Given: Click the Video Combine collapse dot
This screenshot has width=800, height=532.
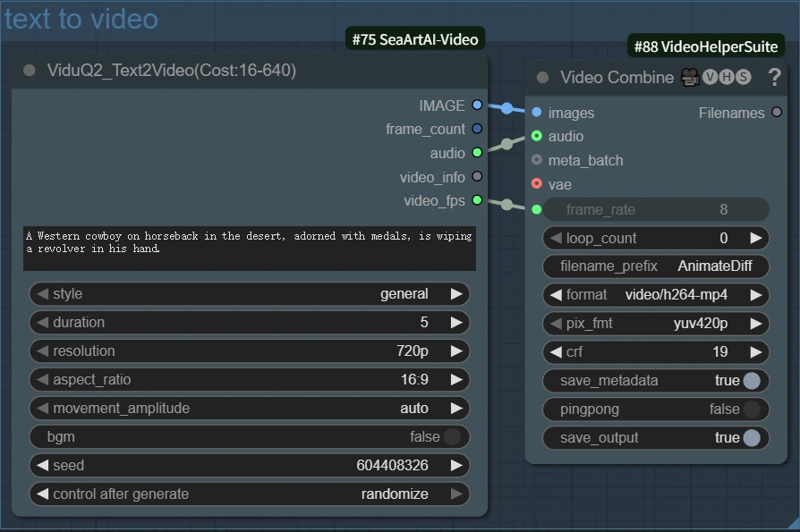Looking at the screenshot, I should 542,78.
